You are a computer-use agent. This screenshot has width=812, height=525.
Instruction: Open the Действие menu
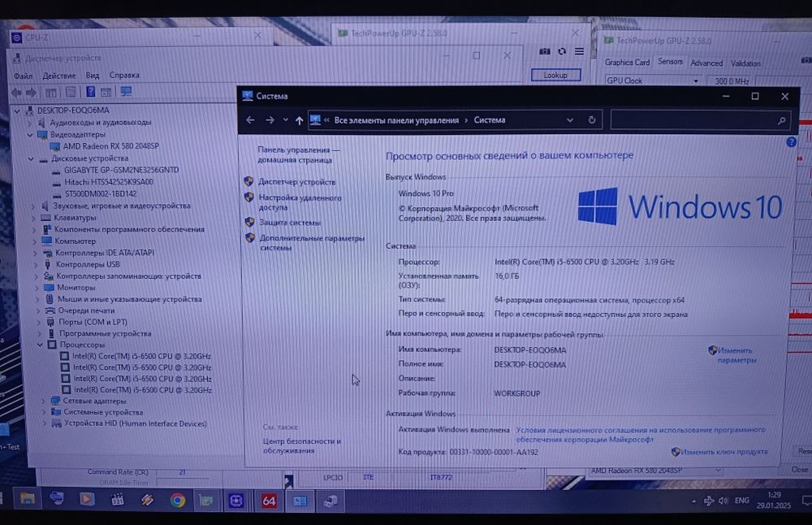click(x=59, y=76)
